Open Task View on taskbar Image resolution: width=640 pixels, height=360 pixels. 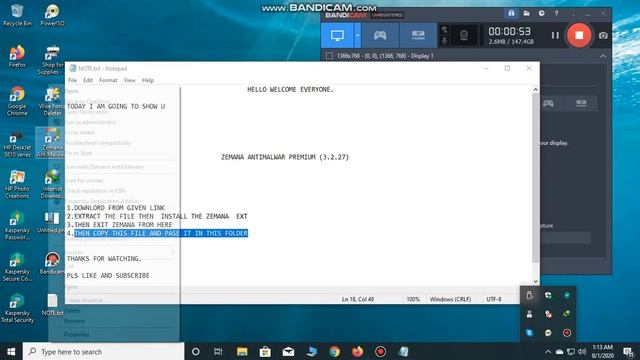click(218, 351)
